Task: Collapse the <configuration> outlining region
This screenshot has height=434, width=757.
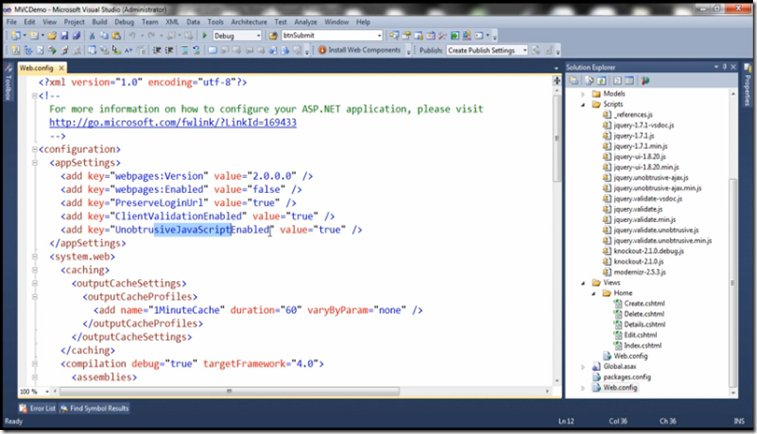Action: pos(35,150)
